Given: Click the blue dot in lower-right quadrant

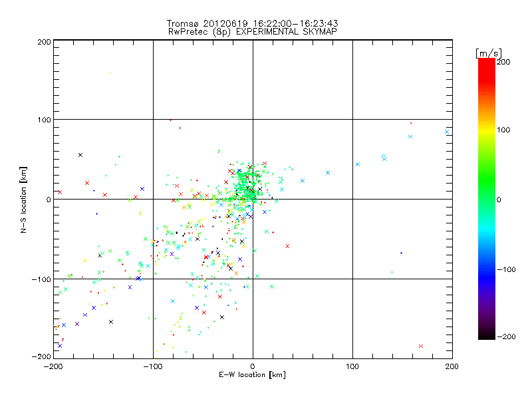Looking at the screenshot, I should tap(402, 253).
